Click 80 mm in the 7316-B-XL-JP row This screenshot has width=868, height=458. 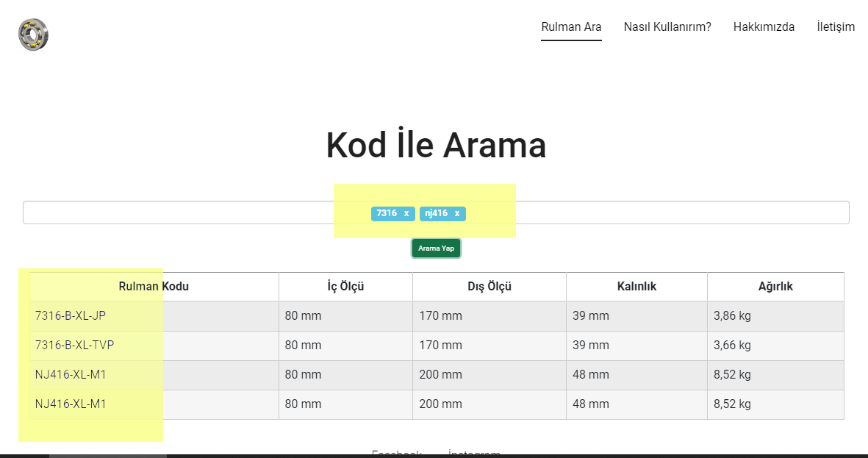point(345,315)
